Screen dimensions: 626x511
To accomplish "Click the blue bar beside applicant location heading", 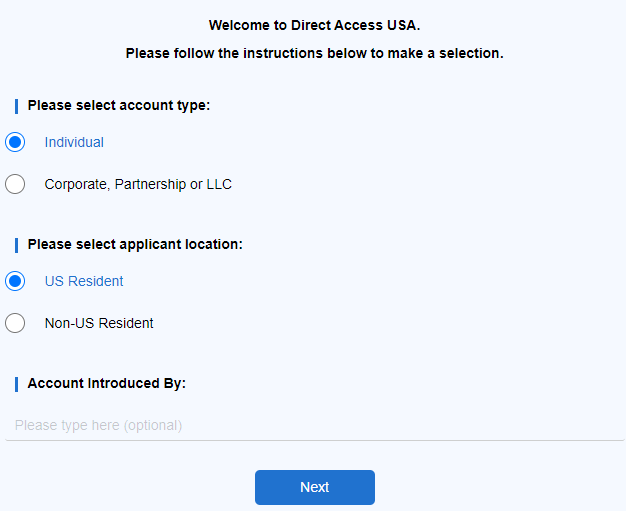I will [x=16, y=245].
